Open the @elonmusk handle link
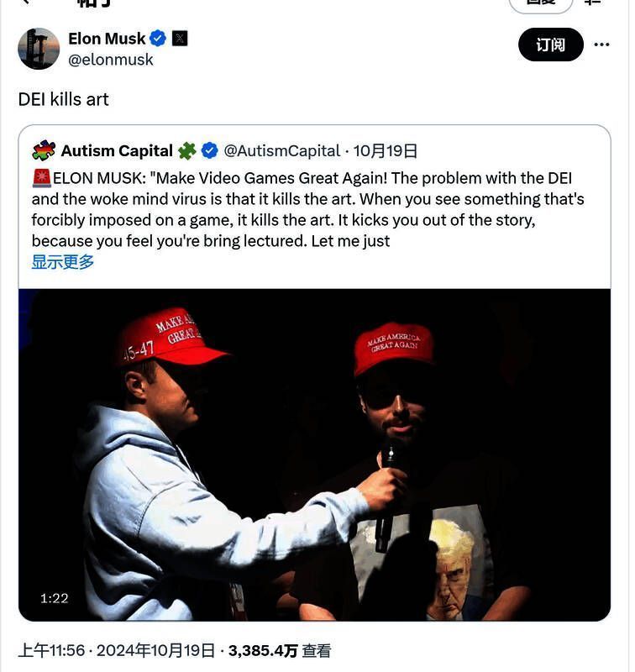The width and height of the screenshot is (635, 672). coord(111,60)
